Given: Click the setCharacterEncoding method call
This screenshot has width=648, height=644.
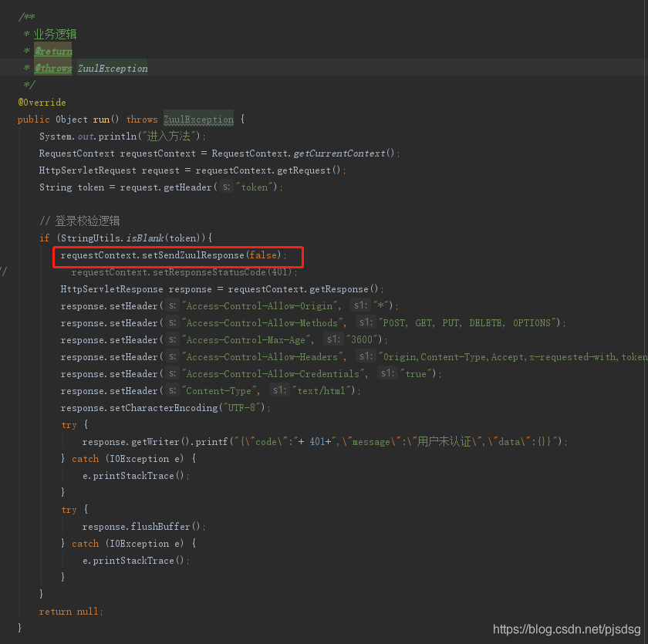Looking at the screenshot, I should tap(164, 408).
